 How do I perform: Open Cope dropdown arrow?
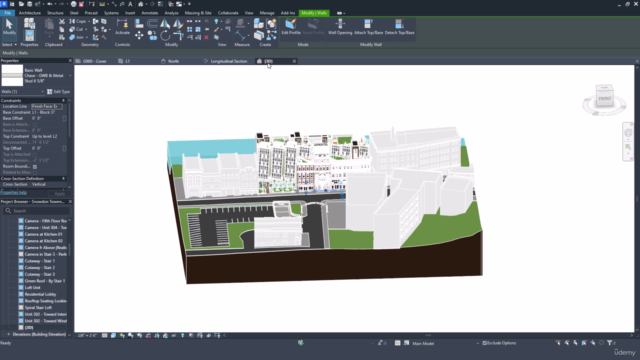(x=89, y=21)
